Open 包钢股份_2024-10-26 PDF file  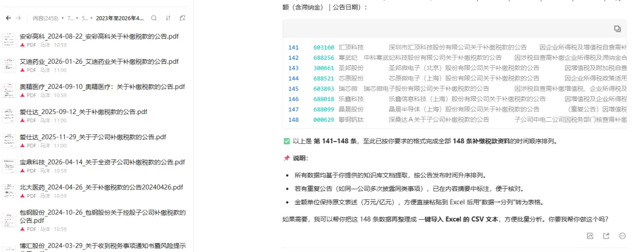pos(103,216)
